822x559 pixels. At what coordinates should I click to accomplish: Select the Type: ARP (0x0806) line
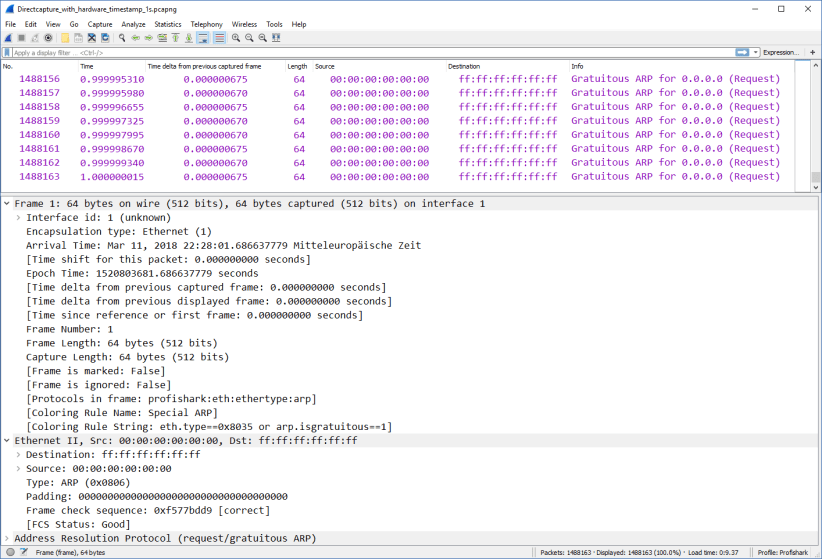78,482
